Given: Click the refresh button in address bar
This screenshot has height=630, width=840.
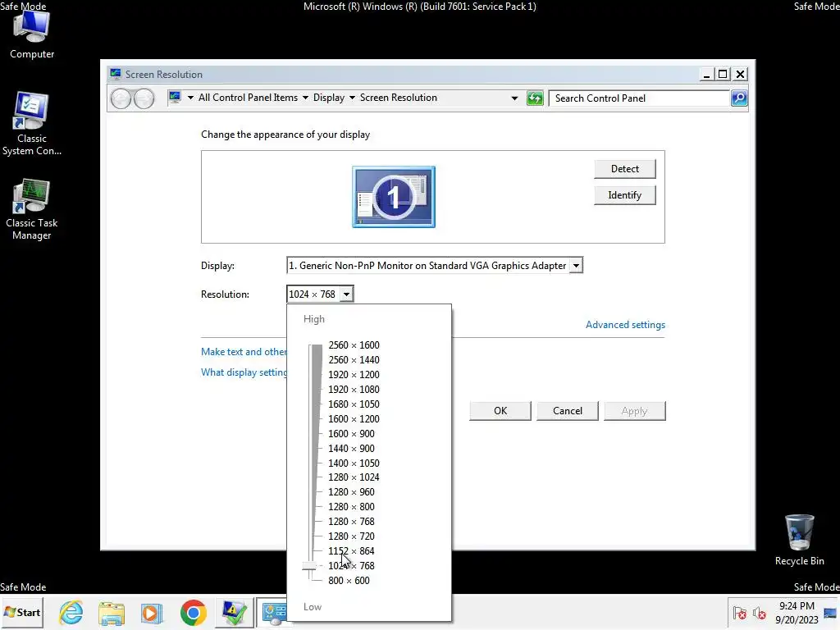Looking at the screenshot, I should [535, 98].
